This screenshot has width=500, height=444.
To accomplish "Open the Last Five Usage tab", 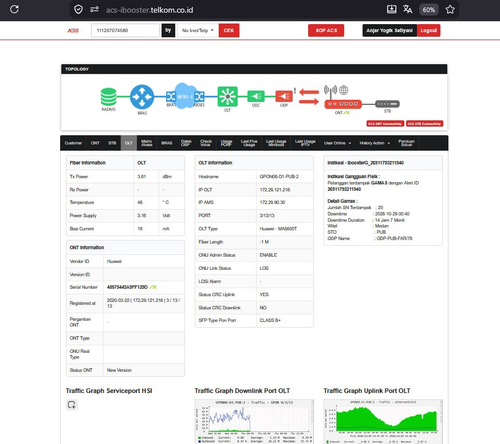I will tap(249, 143).
